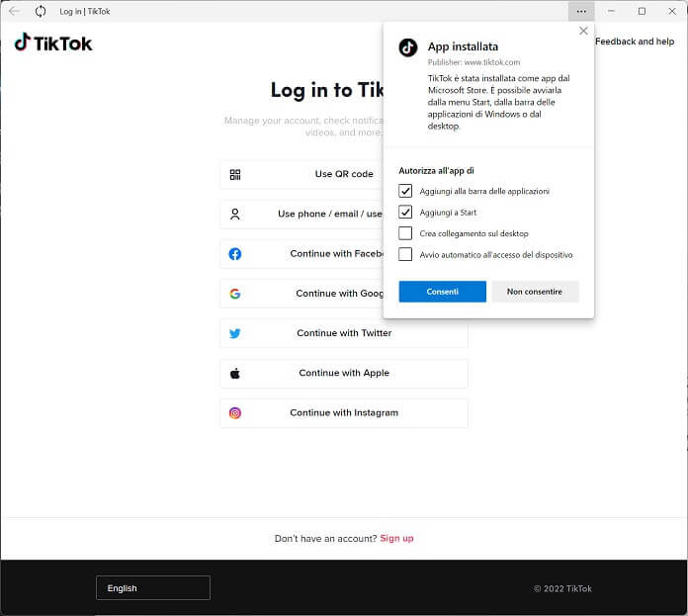
Task: Click the Publisher: www.tiktok.com text
Action: [473, 62]
